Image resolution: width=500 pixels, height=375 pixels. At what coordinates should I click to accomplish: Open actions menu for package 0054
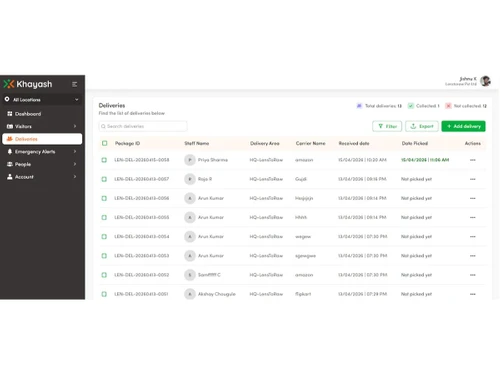(473, 237)
